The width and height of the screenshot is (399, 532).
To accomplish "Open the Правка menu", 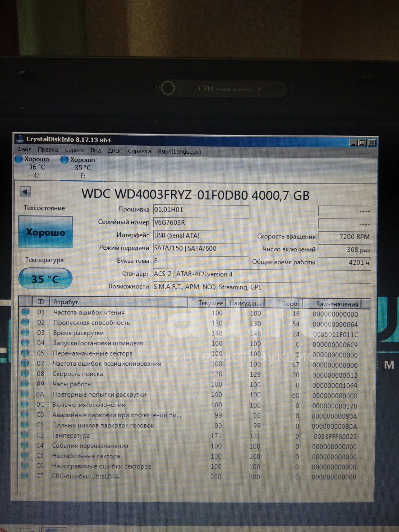I will point(48,150).
